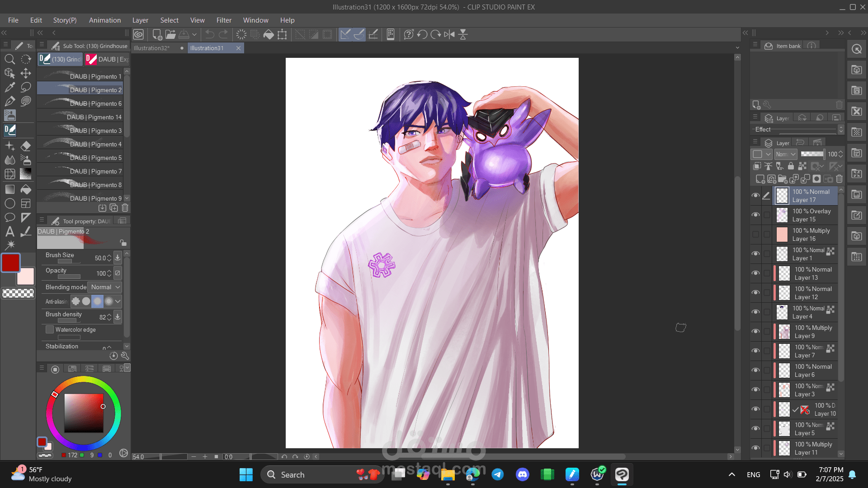Delete layer via trash icon in Layer panel
The width and height of the screenshot is (868, 488).
839,179
